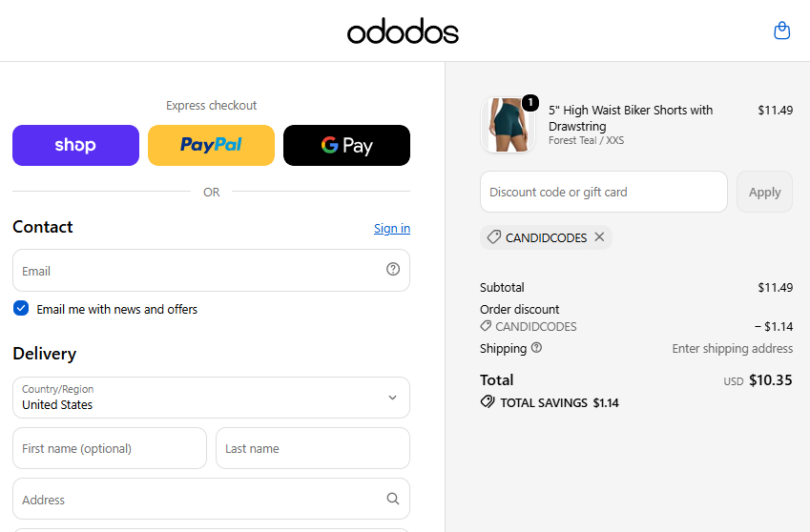The width and height of the screenshot is (810, 532).
Task: Click the Contact section heading
Action: [x=43, y=227]
